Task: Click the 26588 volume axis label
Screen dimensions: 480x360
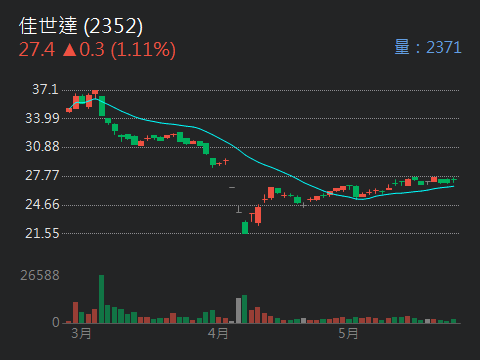Action: [40, 275]
